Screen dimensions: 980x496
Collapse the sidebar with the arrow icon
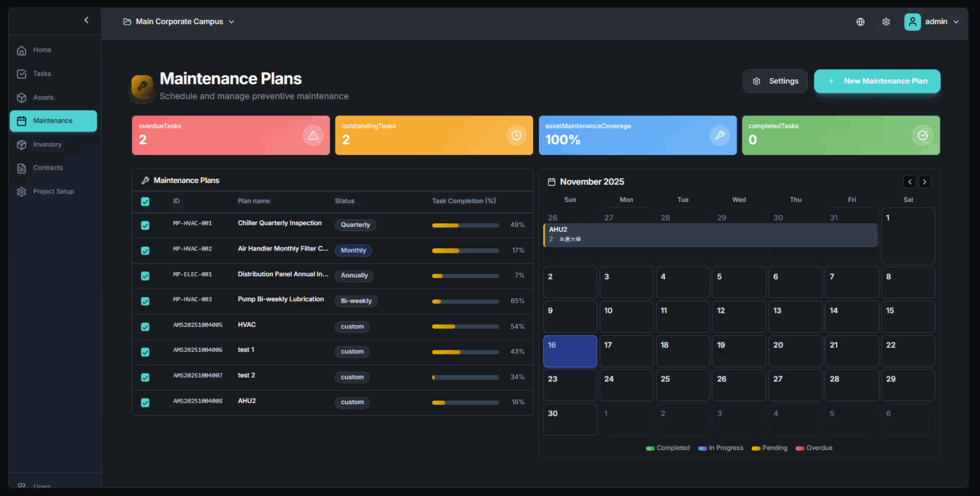point(86,20)
